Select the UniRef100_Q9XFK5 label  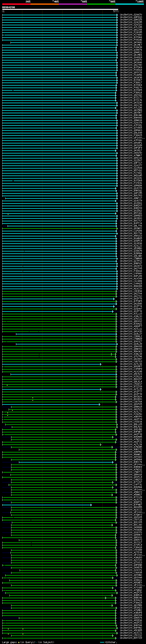coord(131,404)
